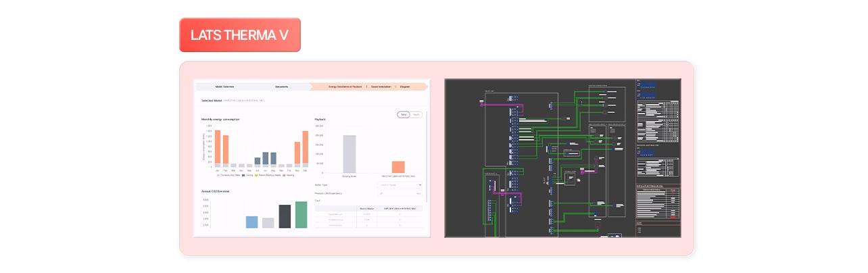Go to the Sound simulation tab
This screenshot has height=273, width=868.
tap(381, 86)
